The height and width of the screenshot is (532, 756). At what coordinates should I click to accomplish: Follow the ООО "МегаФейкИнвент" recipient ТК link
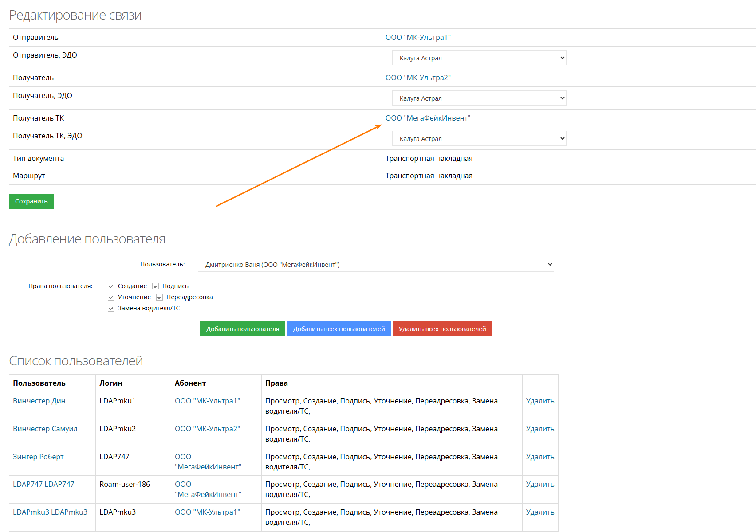click(428, 118)
